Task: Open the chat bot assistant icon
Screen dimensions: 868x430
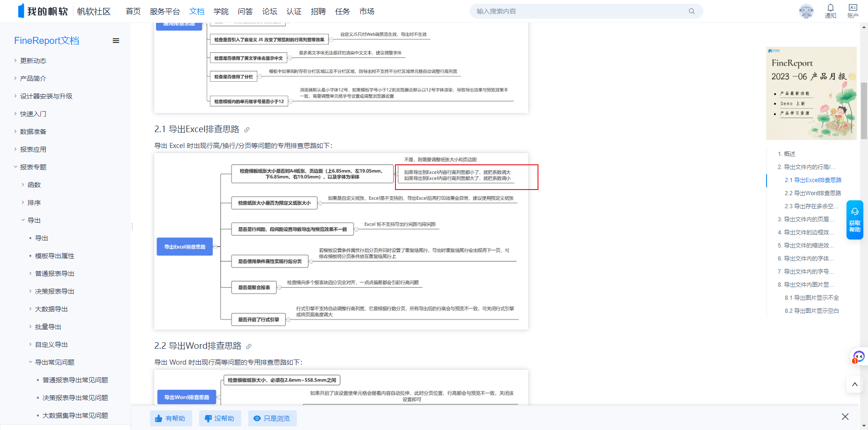Action: (x=859, y=357)
